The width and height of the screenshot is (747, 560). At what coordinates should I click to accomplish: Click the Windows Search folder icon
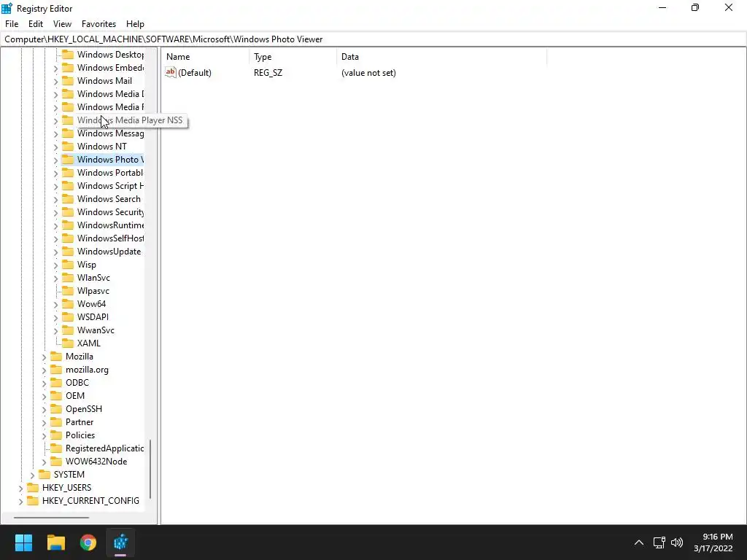coord(68,198)
